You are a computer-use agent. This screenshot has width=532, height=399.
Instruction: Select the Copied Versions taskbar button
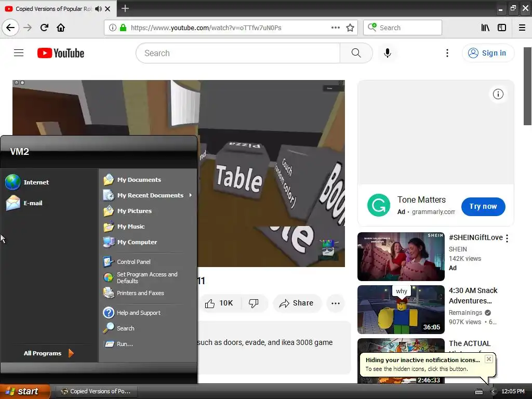(96, 391)
